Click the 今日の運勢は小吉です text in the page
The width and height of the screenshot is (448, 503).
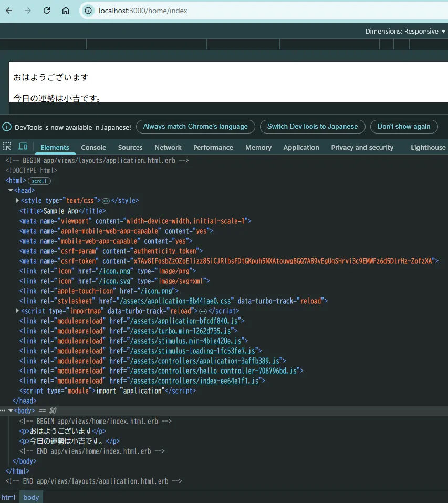[57, 98]
